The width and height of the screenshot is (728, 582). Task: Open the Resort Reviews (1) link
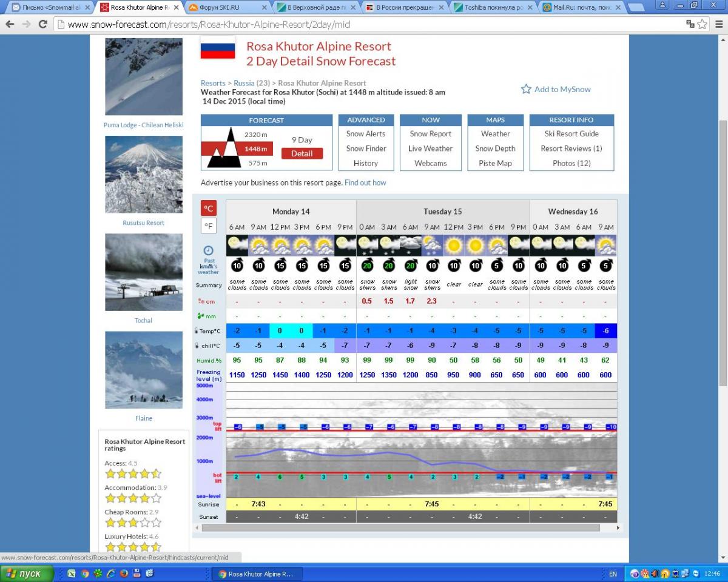pyautogui.click(x=571, y=149)
